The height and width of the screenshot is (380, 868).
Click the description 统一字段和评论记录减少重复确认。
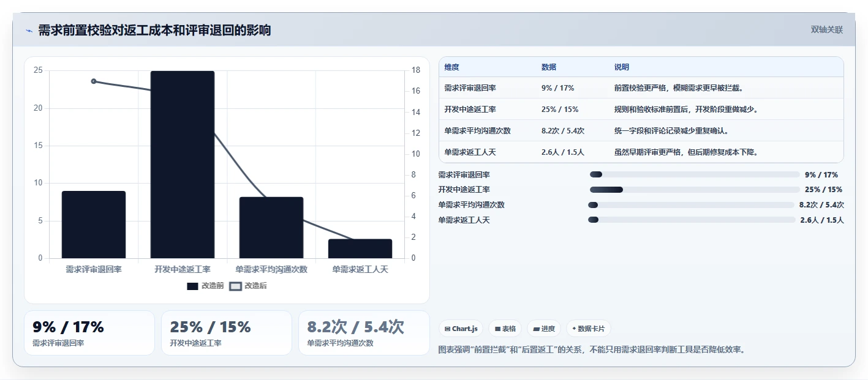pyautogui.click(x=671, y=131)
